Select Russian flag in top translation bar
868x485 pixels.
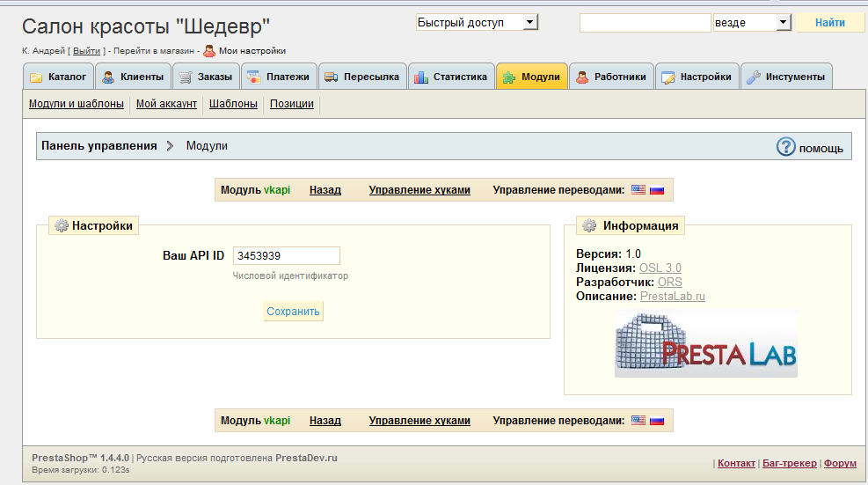(x=657, y=189)
